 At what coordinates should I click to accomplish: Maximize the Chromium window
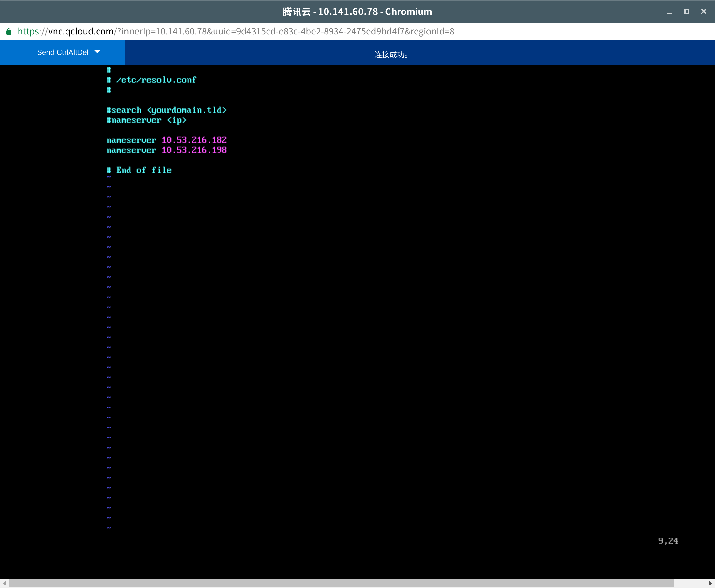point(686,12)
